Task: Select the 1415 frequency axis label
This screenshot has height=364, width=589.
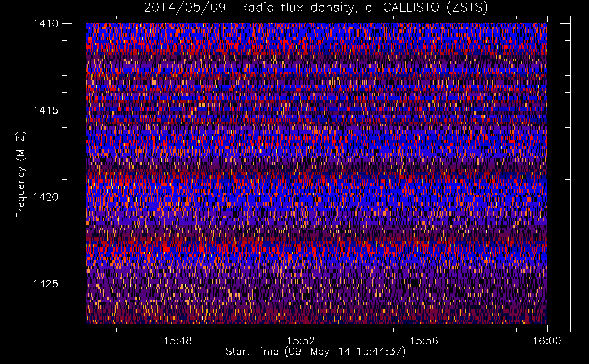Action: [x=46, y=110]
